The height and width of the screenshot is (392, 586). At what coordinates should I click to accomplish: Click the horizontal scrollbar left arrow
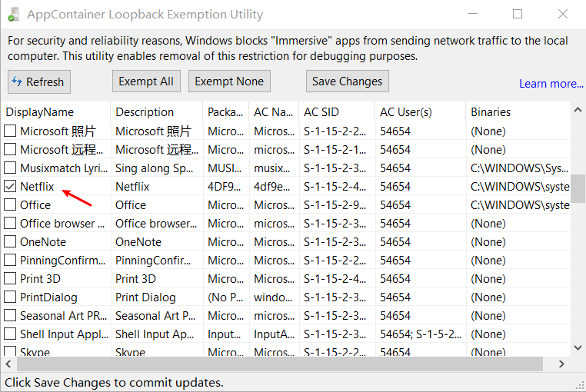tap(8, 364)
